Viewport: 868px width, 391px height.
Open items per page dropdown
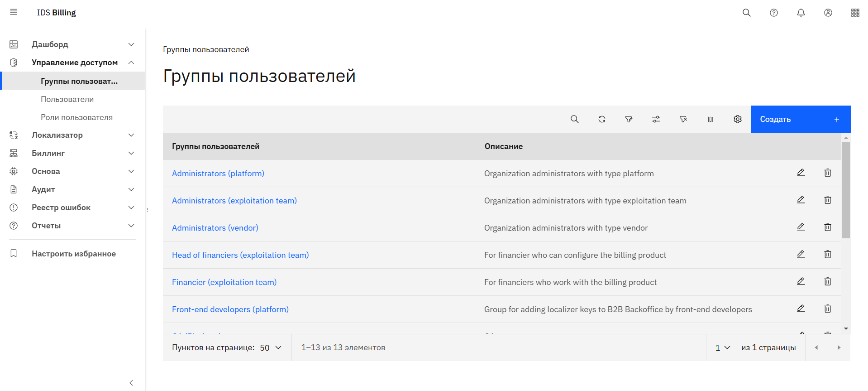point(271,348)
